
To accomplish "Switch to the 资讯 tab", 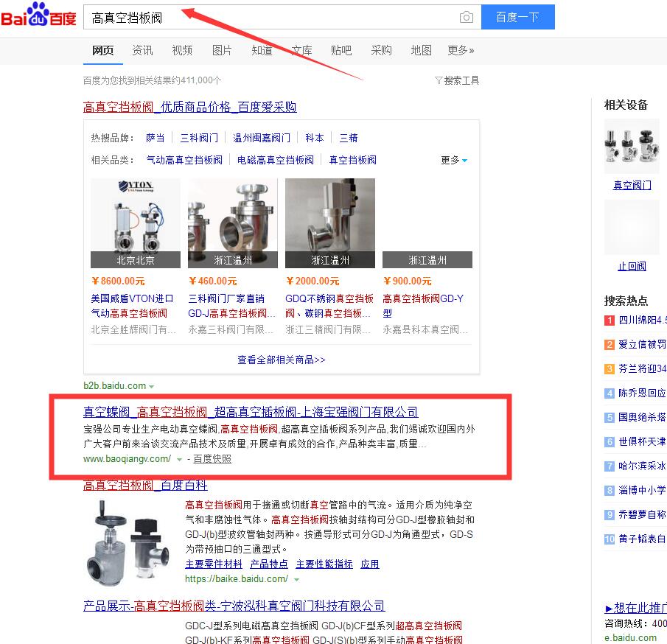I will click(x=142, y=51).
